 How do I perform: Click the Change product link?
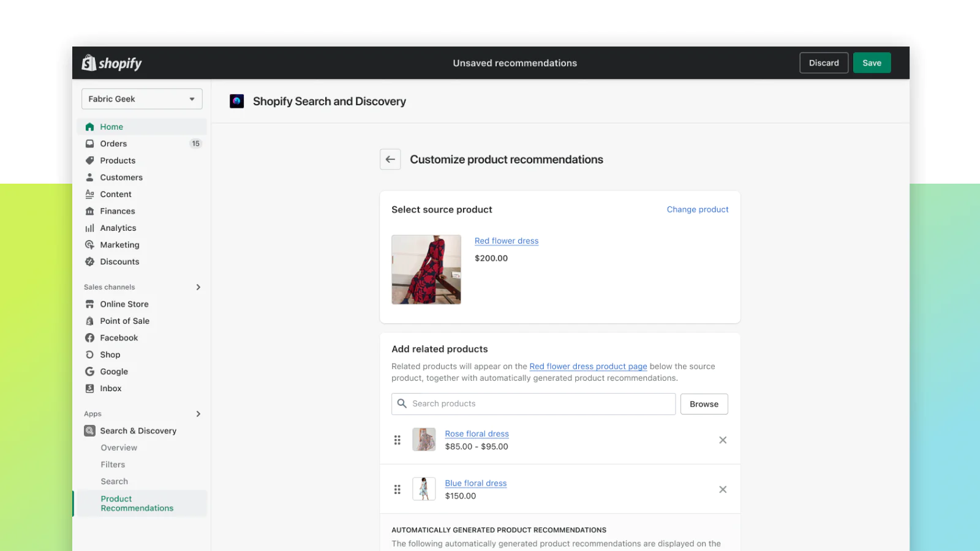(x=698, y=209)
